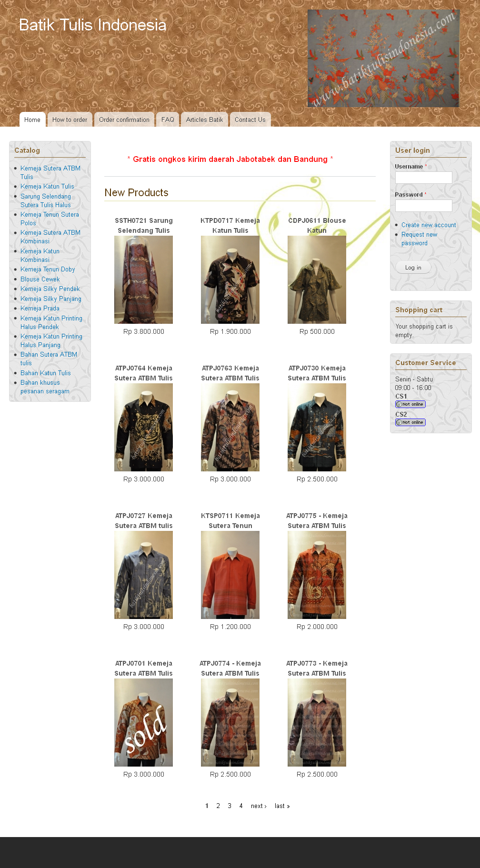Open SSTH0721 Sarung Selendang product photo
Image resolution: width=480 pixels, height=868 pixels.
143,280
